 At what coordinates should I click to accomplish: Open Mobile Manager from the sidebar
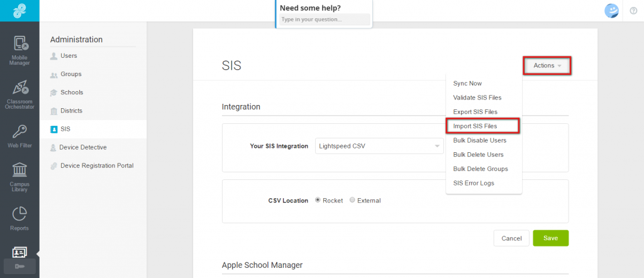19,50
